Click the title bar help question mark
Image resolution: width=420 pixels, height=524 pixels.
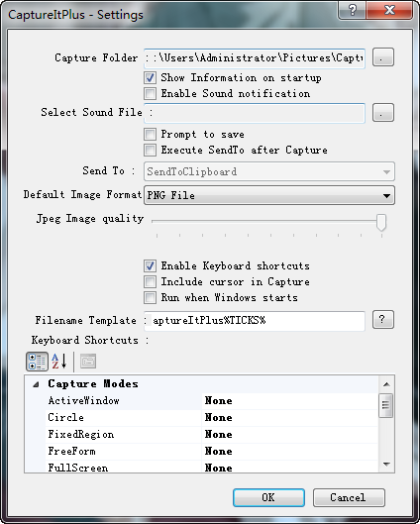point(353,10)
